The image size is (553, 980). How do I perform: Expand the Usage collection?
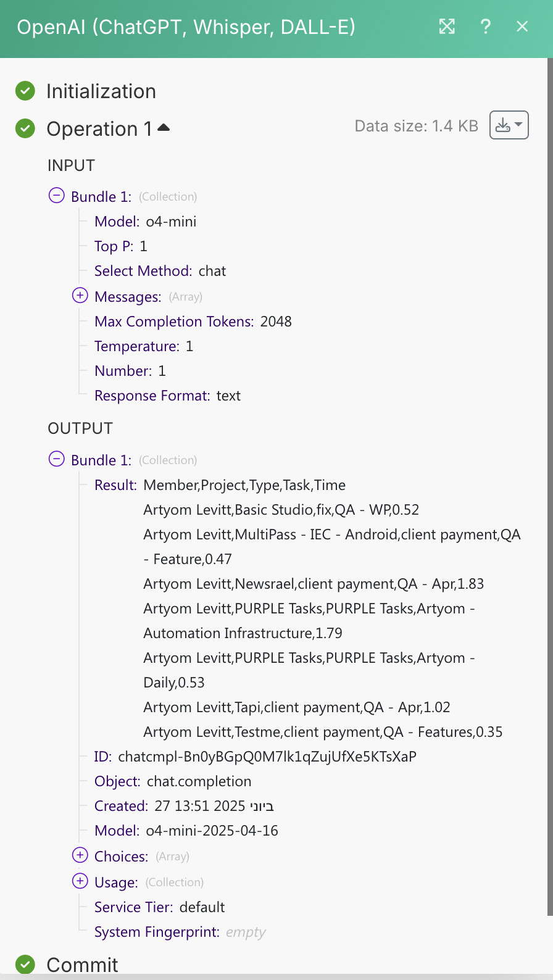tap(80, 881)
